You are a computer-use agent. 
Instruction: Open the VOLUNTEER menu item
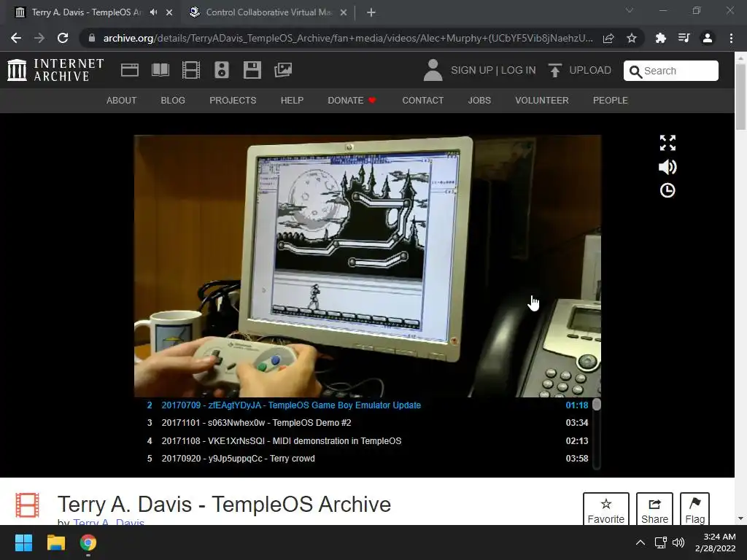click(x=542, y=101)
